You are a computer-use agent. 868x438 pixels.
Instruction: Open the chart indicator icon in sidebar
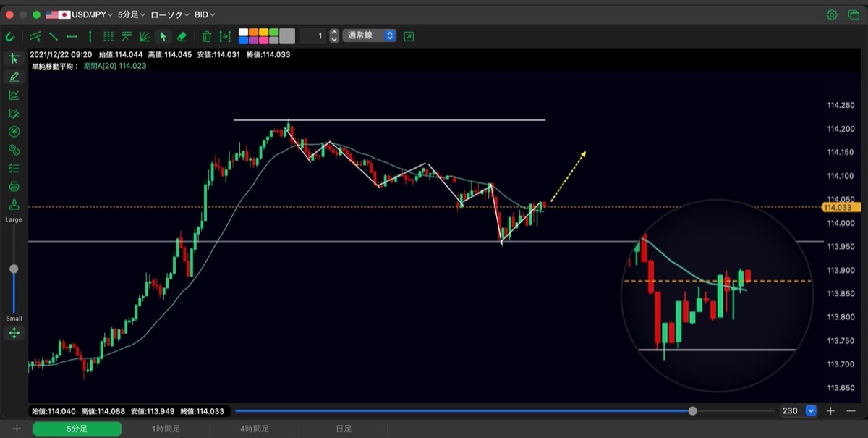point(14,95)
